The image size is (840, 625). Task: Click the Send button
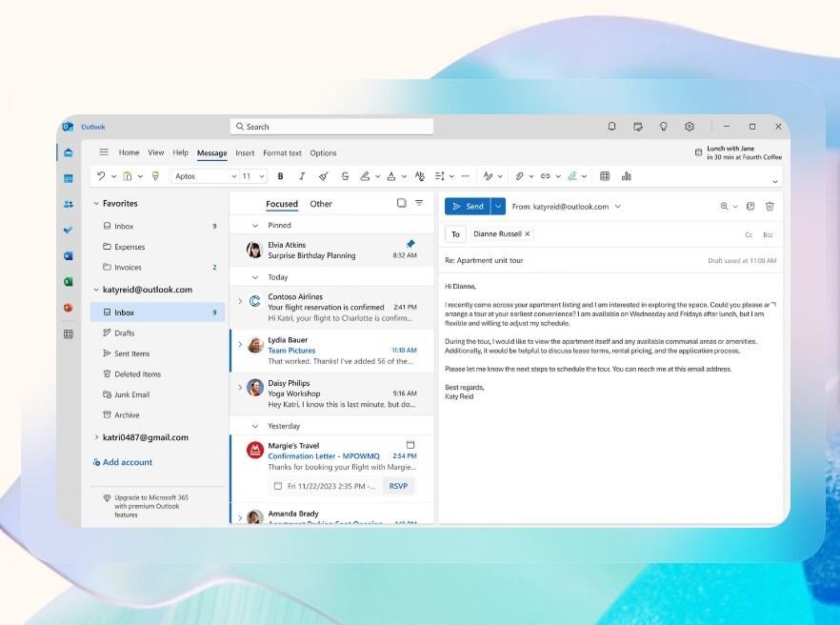pyautogui.click(x=467, y=206)
